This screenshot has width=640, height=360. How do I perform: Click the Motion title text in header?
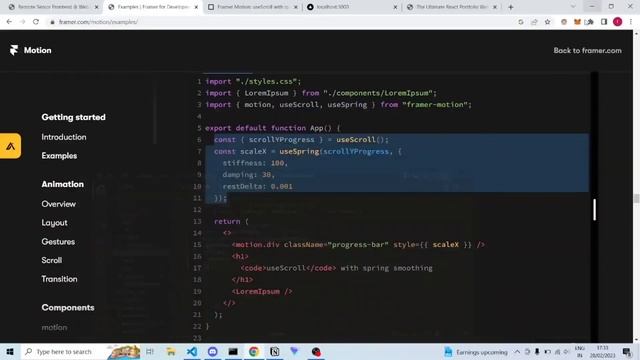pyautogui.click(x=38, y=50)
